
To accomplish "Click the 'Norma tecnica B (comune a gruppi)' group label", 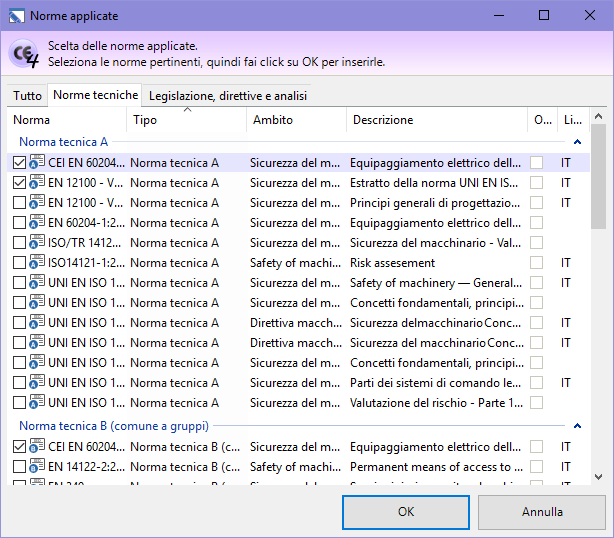I will pyautogui.click(x=114, y=426).
